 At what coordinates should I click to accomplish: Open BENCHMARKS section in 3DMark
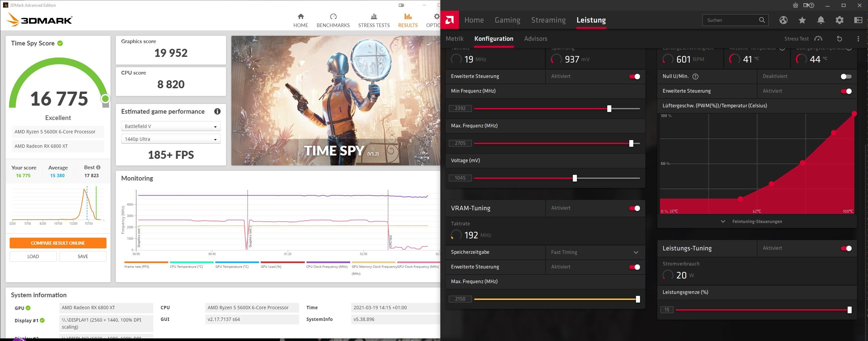pos(333,21)
